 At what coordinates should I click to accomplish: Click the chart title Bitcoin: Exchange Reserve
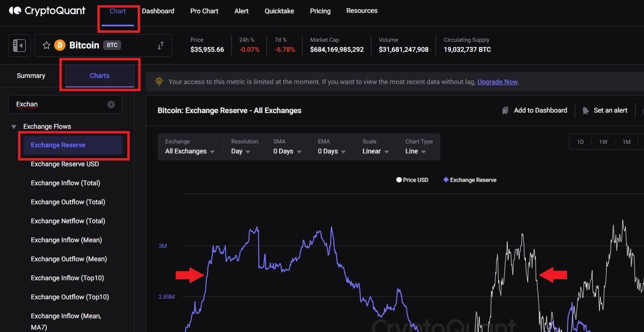(x=229, y=111)
